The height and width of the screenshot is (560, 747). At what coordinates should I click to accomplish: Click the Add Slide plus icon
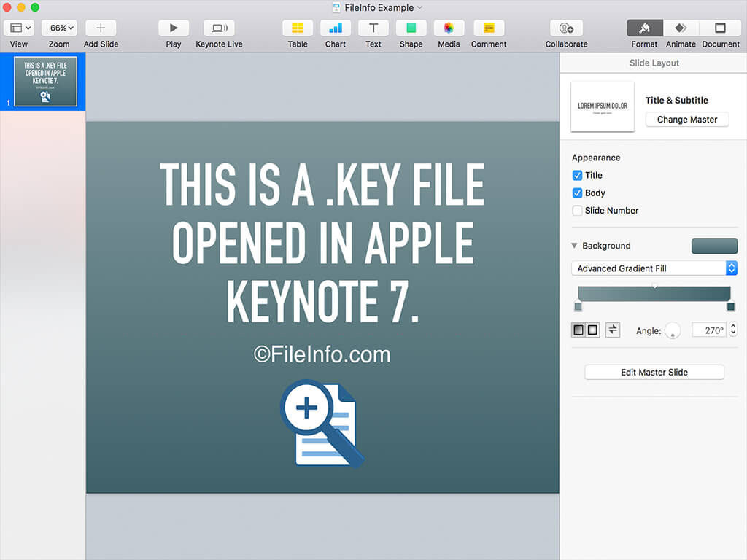point(101,28)
